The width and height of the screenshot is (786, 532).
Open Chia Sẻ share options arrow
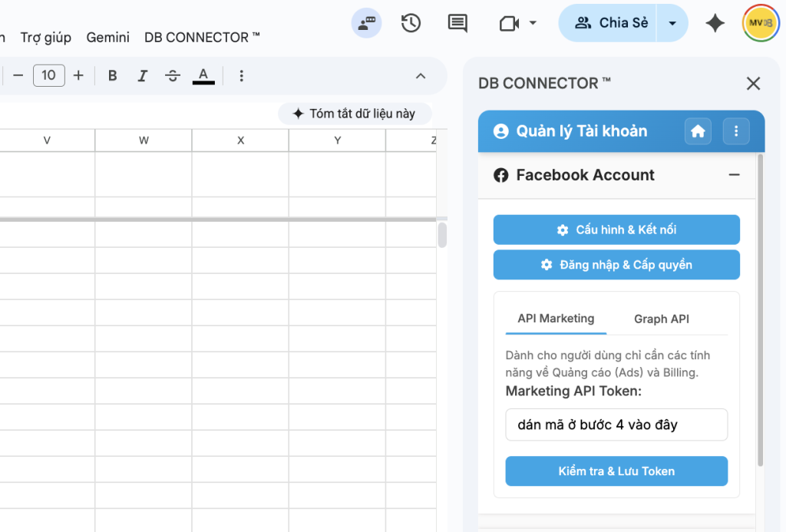click(x=672, y=23)
